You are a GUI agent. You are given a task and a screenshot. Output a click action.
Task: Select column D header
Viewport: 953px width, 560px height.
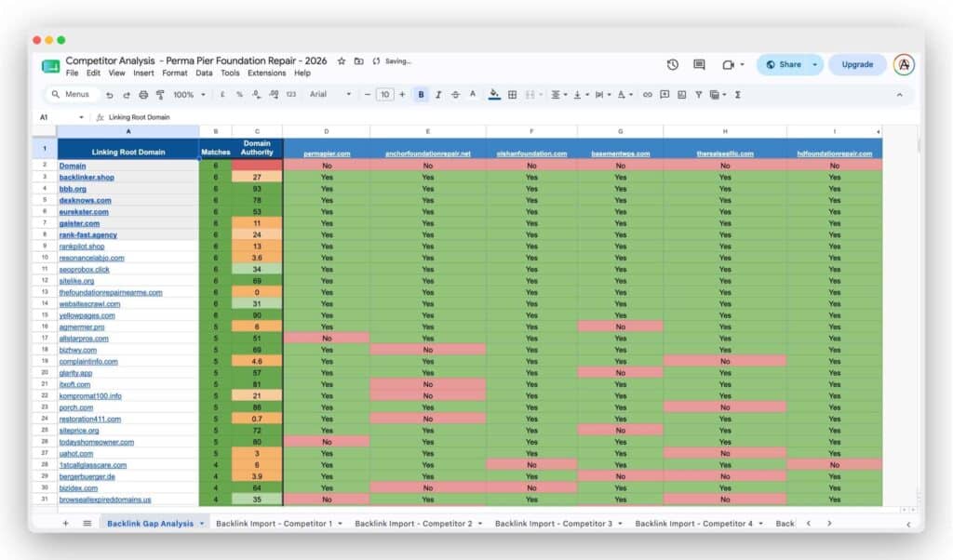(x=327, y=131)
